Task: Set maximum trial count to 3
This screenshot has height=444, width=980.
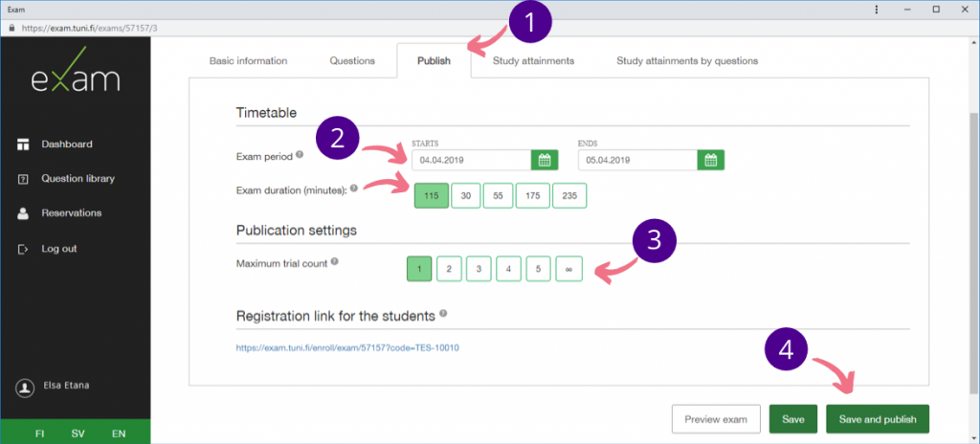Action: pyautogui.click(x=478, y=269)
